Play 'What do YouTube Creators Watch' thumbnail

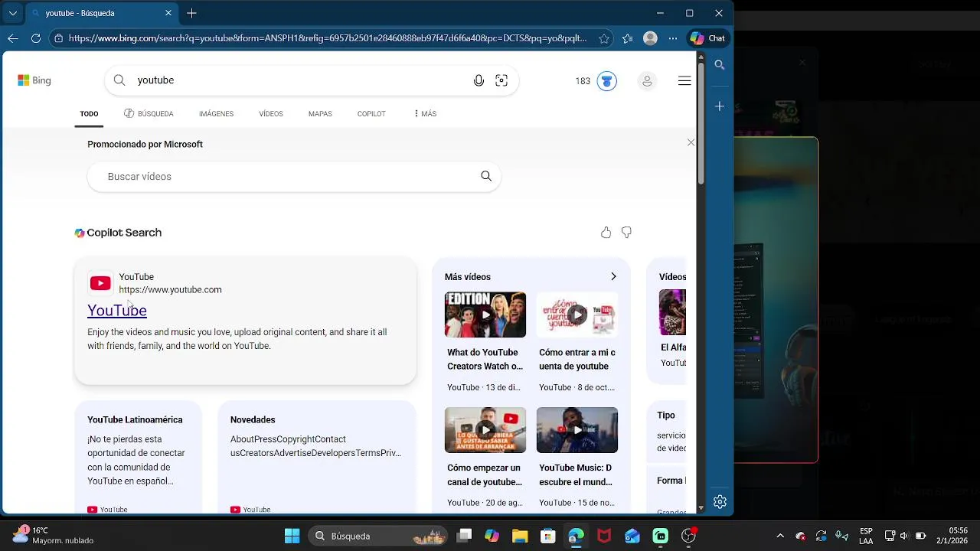click(x=485, y=315)
